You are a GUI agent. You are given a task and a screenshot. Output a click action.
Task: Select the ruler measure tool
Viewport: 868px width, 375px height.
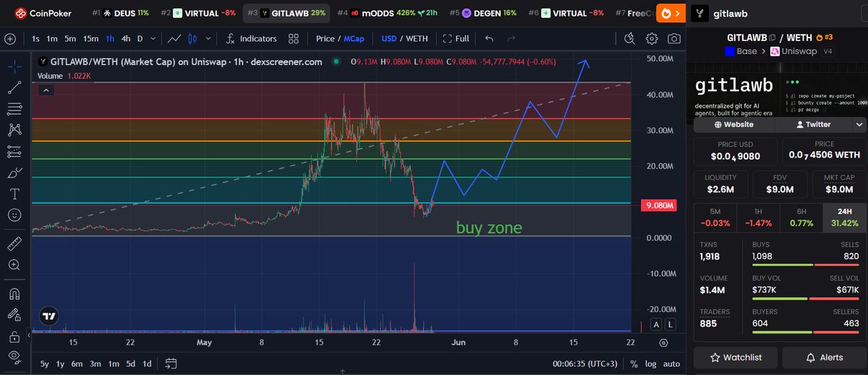point(14,243)
